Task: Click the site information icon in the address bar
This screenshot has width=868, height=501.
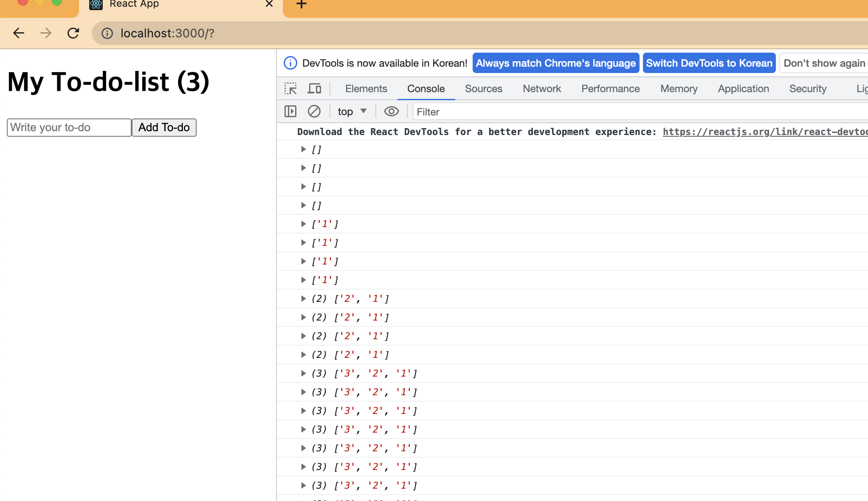Action: [107, 33]
